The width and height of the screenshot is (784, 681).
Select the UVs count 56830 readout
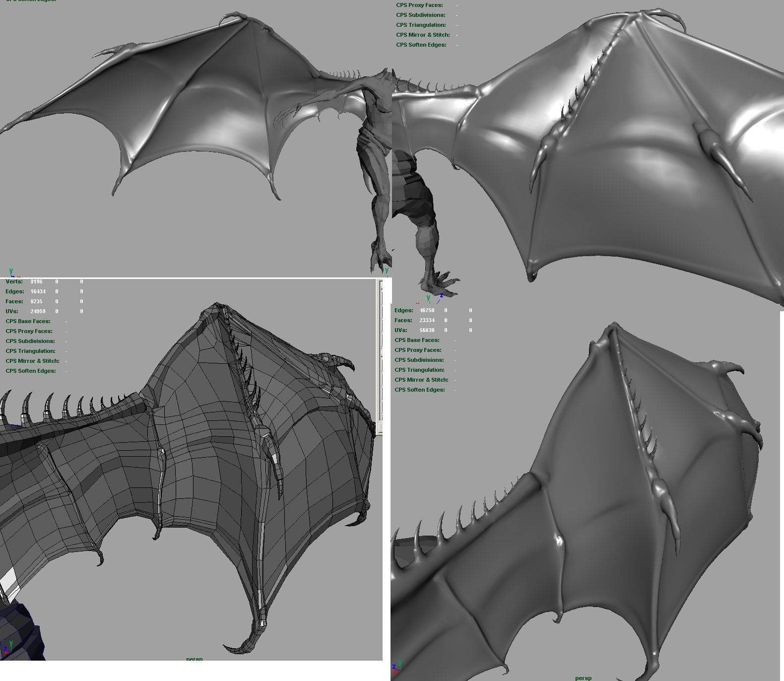427,330
